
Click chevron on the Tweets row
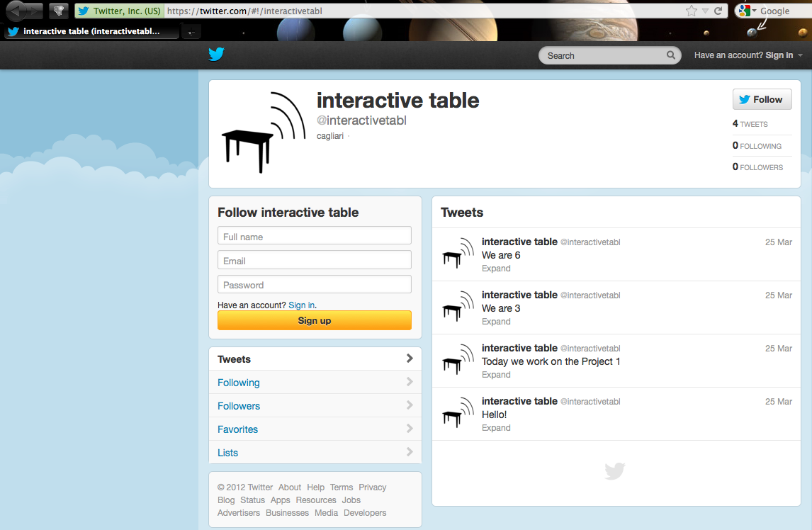[409, 358]
